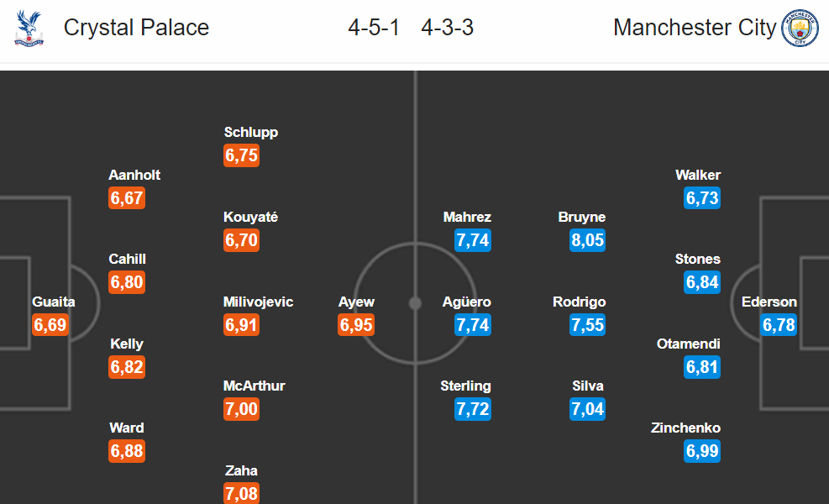
Task: Click the Manchester City club crest
Action: coord(800,28)
